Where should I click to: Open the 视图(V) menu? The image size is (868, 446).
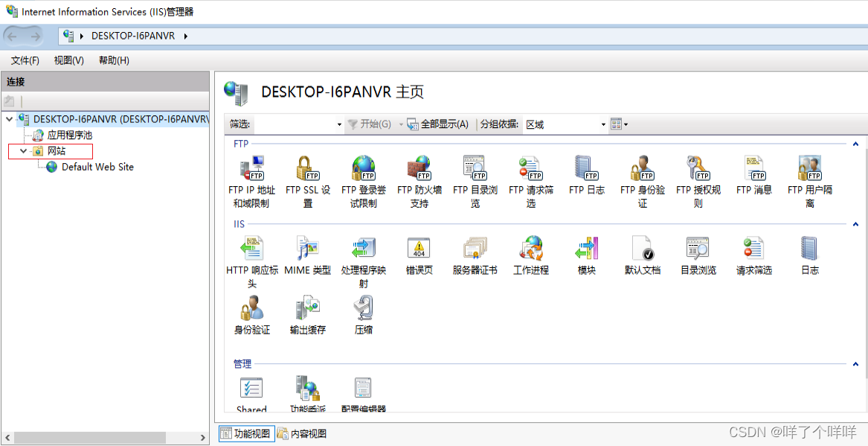(x=68, y=60)
